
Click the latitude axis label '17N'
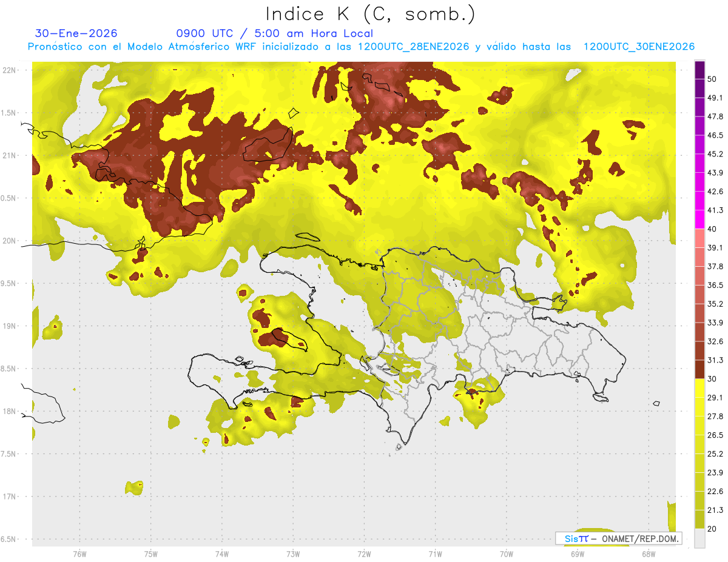click(x=10, y=497)
